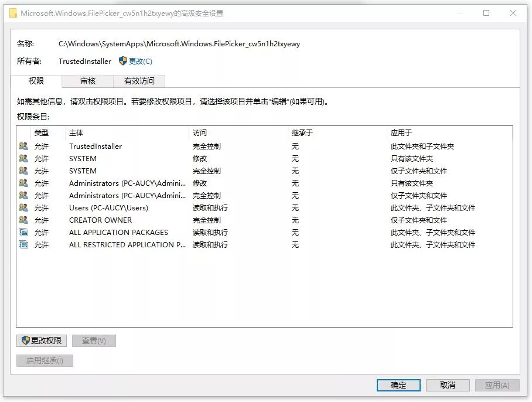532x402 pixels.
Task: Click the user icon on the SYSTEM 完全控制 row
Action: (23, 171)
